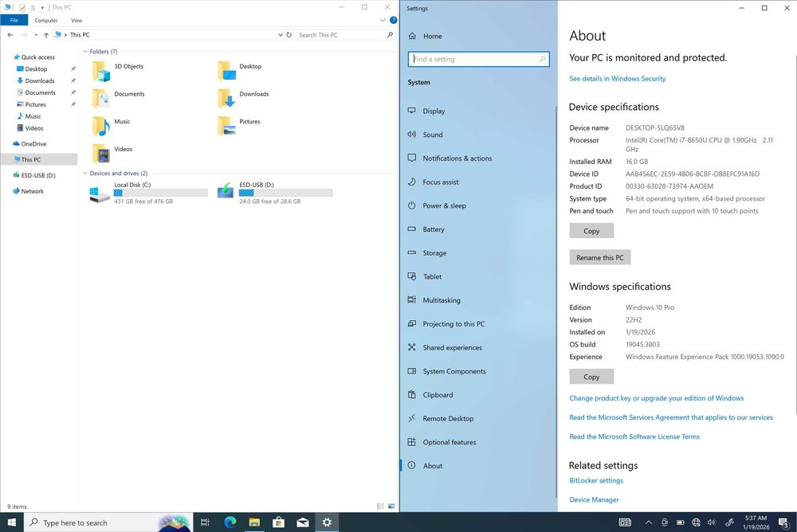Open recent locations dropdown arrow
Image resolution: width=797 pixels, height=532 pixels.
click(36, 34)
